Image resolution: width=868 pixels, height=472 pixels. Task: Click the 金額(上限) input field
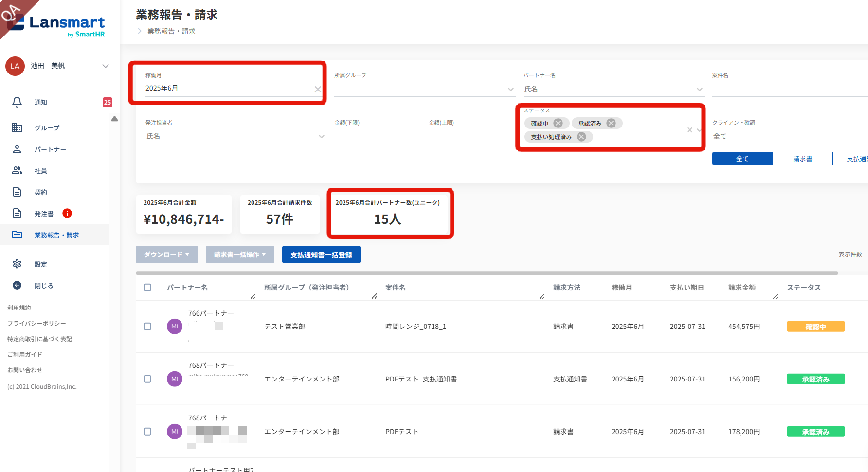(x=471, y=136)
